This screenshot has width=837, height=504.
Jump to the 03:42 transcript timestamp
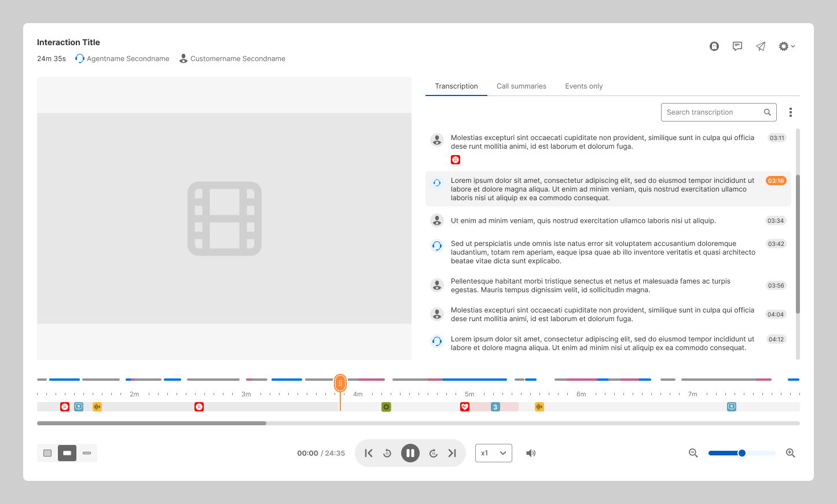776,244
